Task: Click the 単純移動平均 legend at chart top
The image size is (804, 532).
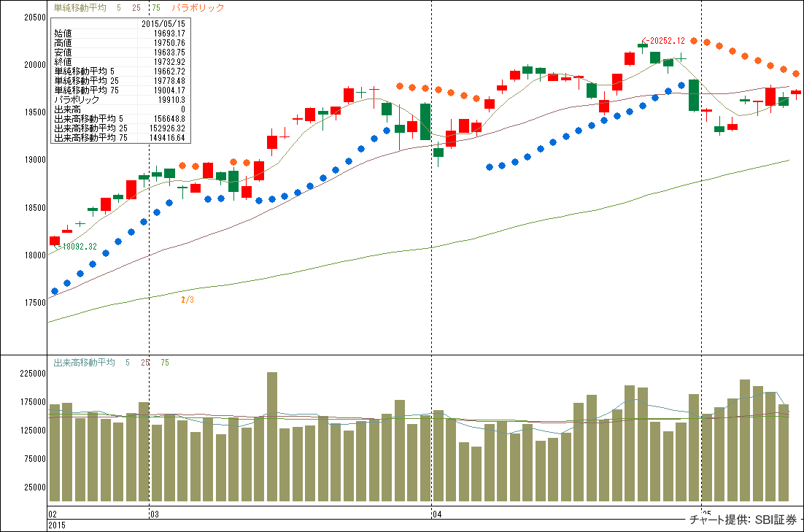Action: click(77, 7)
